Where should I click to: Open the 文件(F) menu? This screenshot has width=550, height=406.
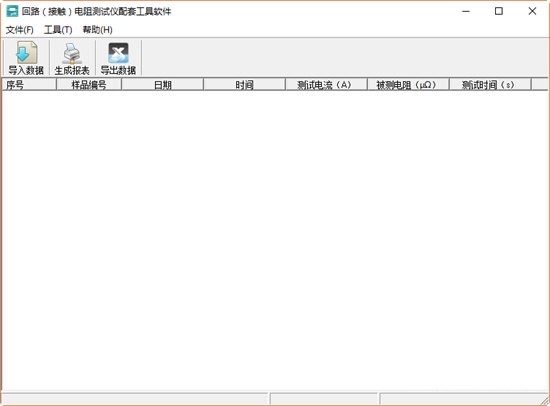click(20, 30)
